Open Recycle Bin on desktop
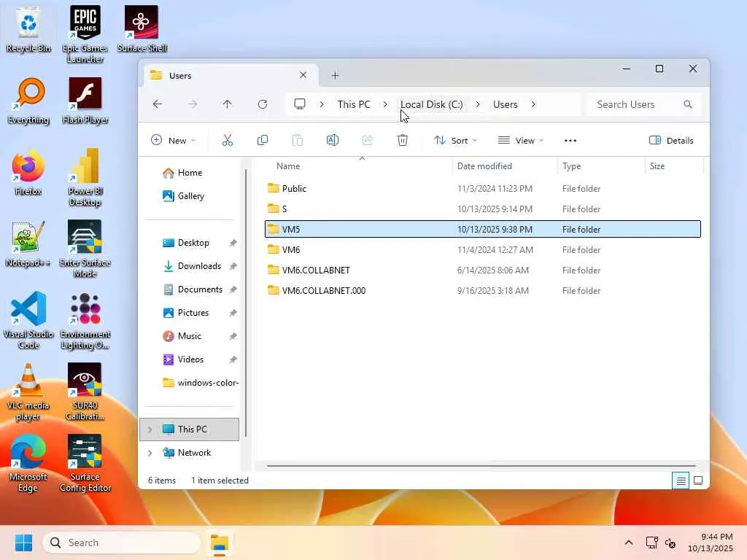The image size is (747, 560). point(28,31)
